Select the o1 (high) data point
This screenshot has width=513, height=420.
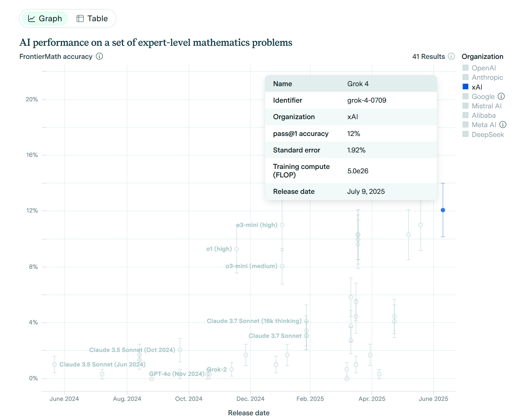[237, 249]
